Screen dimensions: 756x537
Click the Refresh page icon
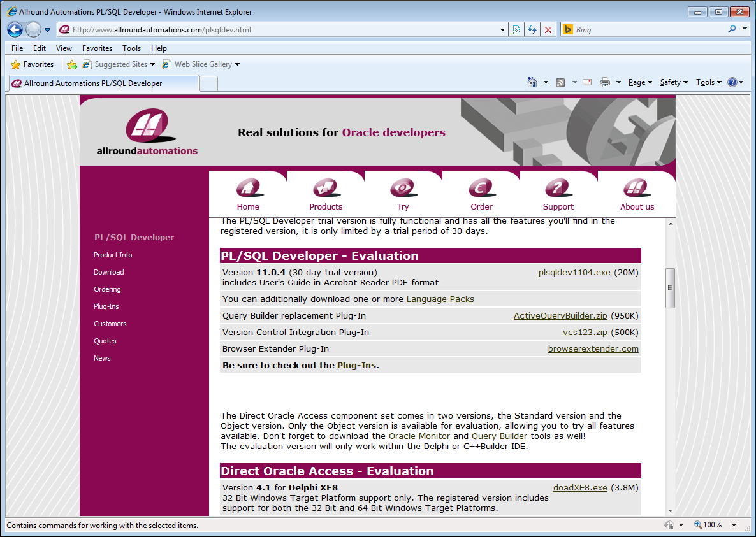point(532,30)
